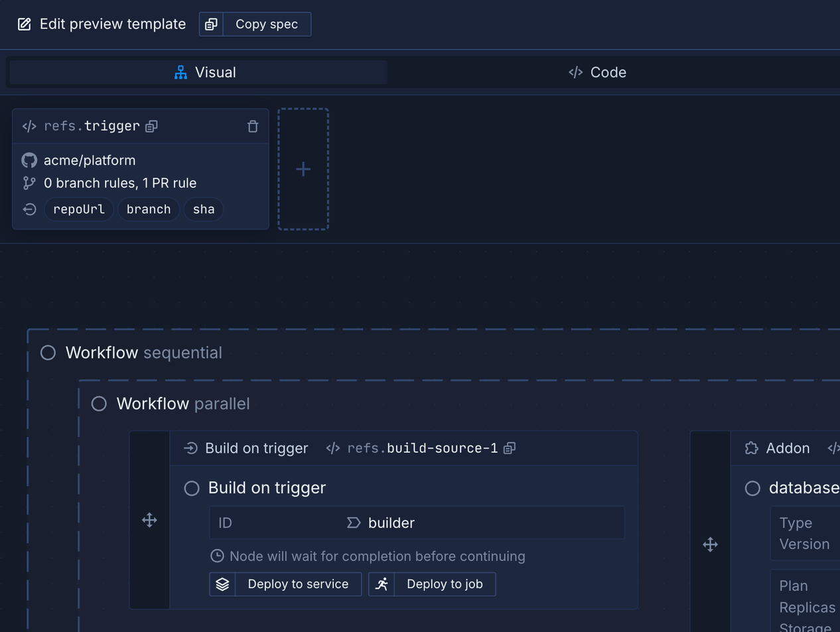
Task: Click the Copy spec button
Action: (x=255, y=25)
